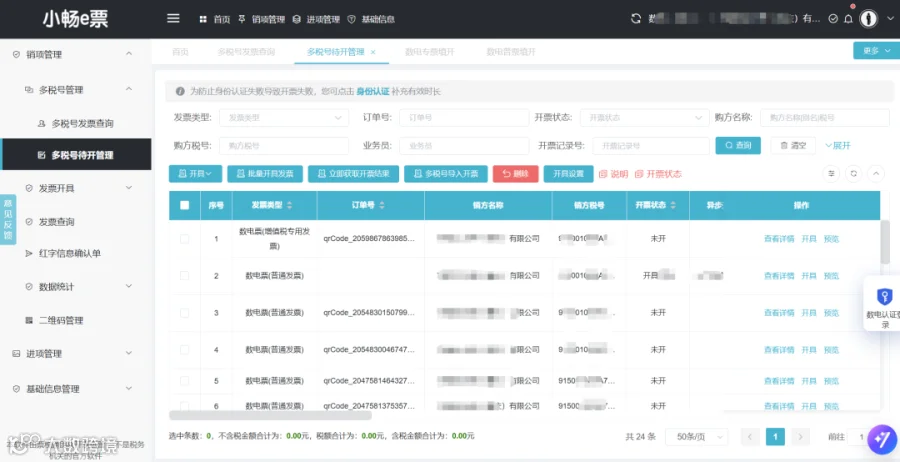Expand the 基础信息管理 sidebar section
Screen dimensions: 900x462
click(x=129, y=389)
